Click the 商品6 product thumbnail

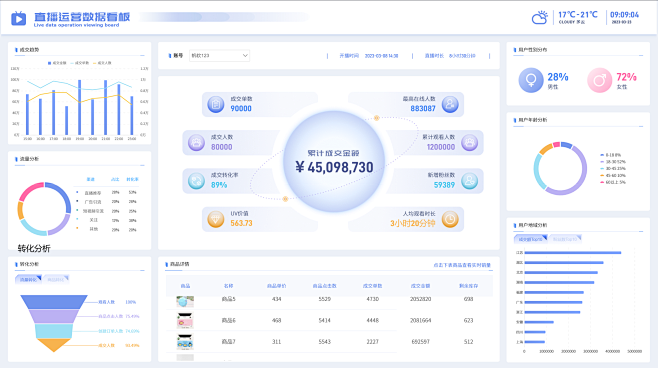pyautogui.click(x=185, y=321)
